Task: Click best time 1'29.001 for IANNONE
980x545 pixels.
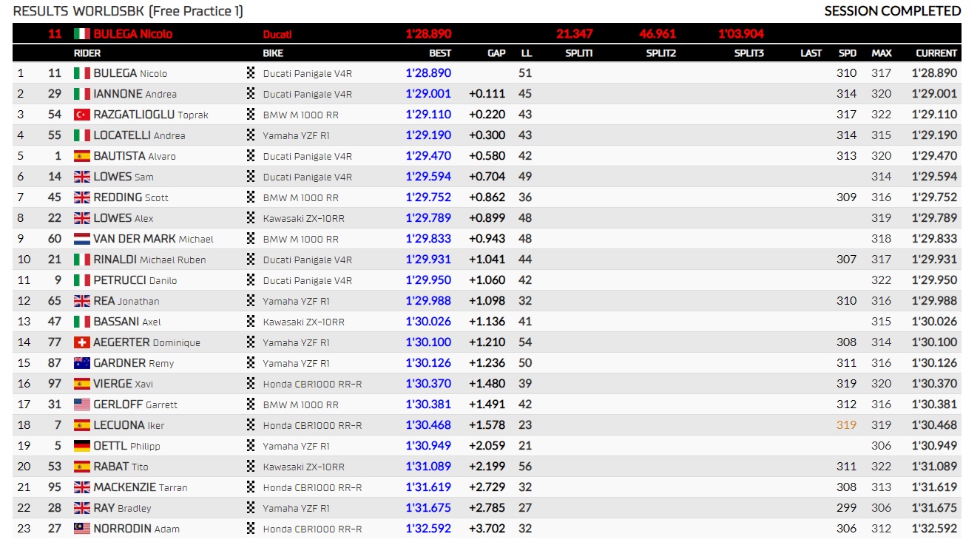Action: click(x=428, y=94)
